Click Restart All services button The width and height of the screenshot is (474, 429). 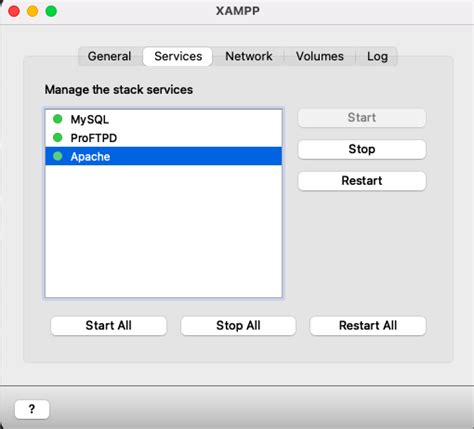[368, 326]
